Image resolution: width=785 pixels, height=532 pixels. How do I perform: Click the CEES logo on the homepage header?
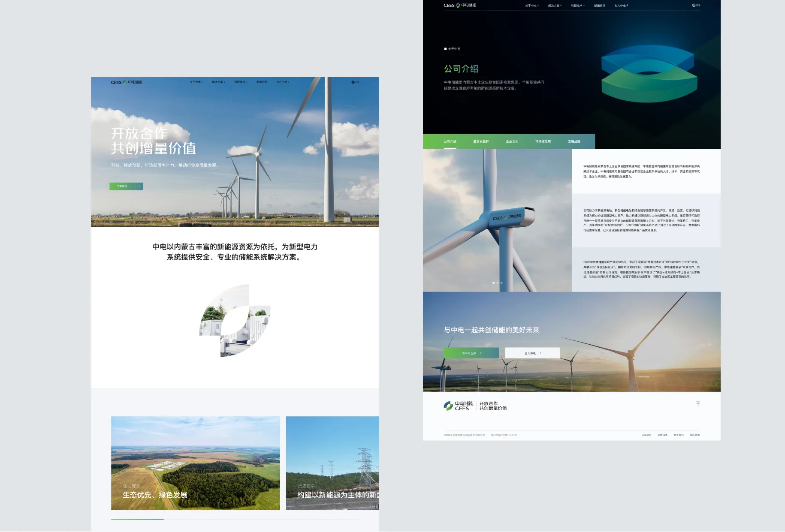pos(126,82)
